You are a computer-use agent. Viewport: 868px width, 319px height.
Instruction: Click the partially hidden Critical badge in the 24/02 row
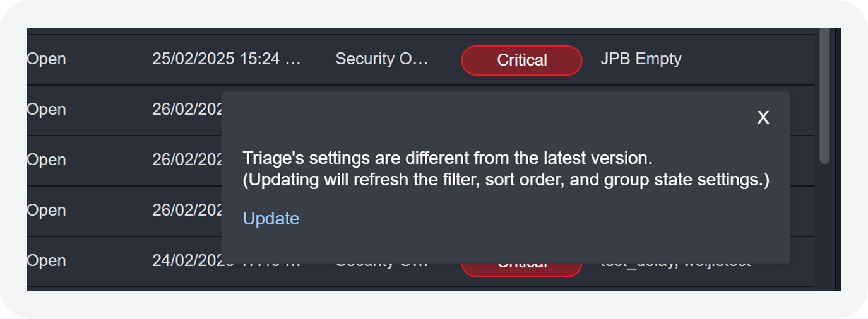pos(521,269)
